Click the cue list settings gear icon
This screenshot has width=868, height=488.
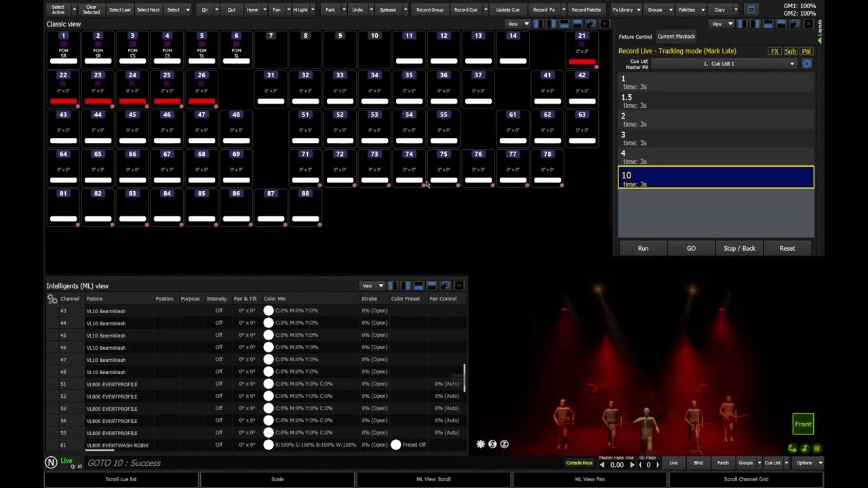807,64
